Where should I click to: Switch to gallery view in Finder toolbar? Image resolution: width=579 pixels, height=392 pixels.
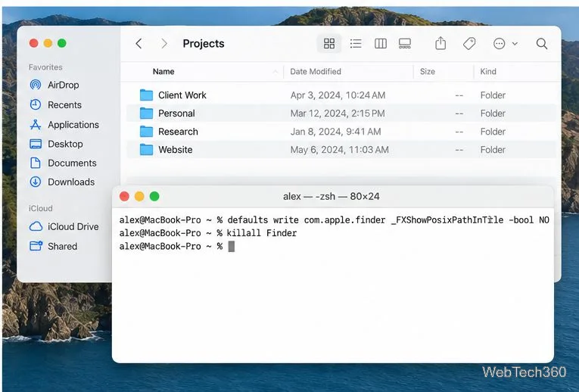[x=405, y=44]
